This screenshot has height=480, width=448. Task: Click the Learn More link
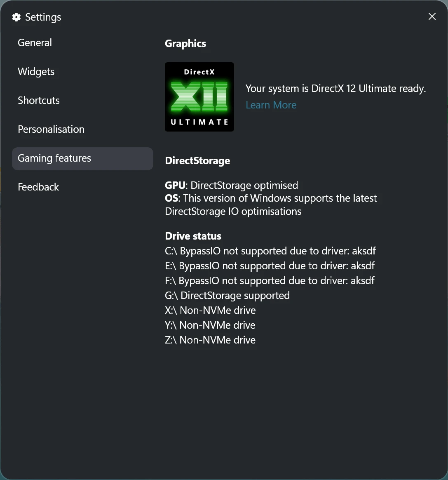[271, 105]
